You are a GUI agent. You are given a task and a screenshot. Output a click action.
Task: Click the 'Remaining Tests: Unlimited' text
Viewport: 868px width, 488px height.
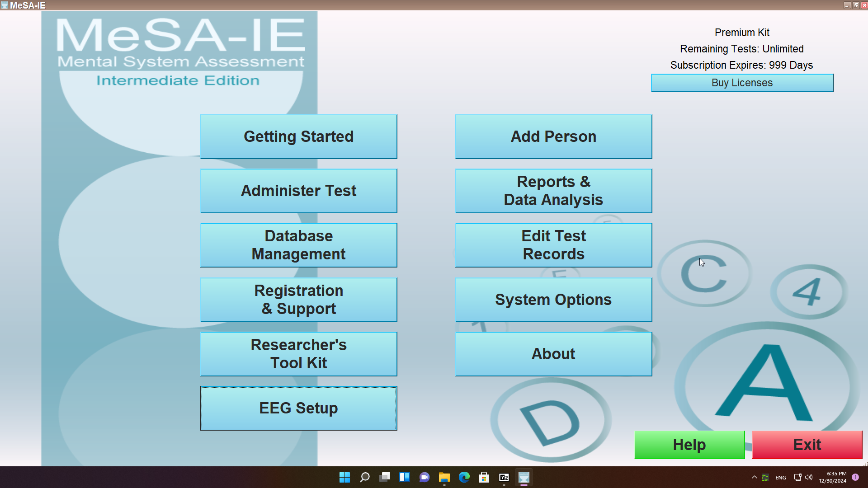[742, 49]
